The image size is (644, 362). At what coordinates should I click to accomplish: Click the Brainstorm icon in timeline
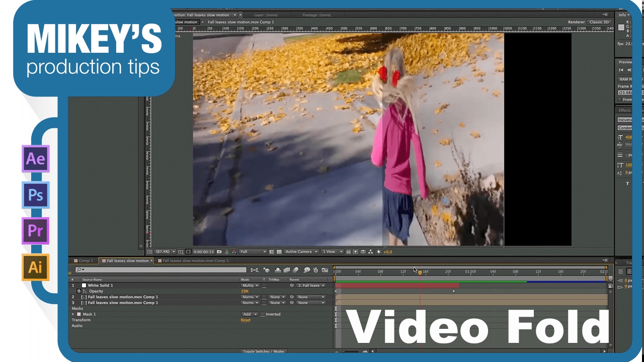tap(307, 270)
